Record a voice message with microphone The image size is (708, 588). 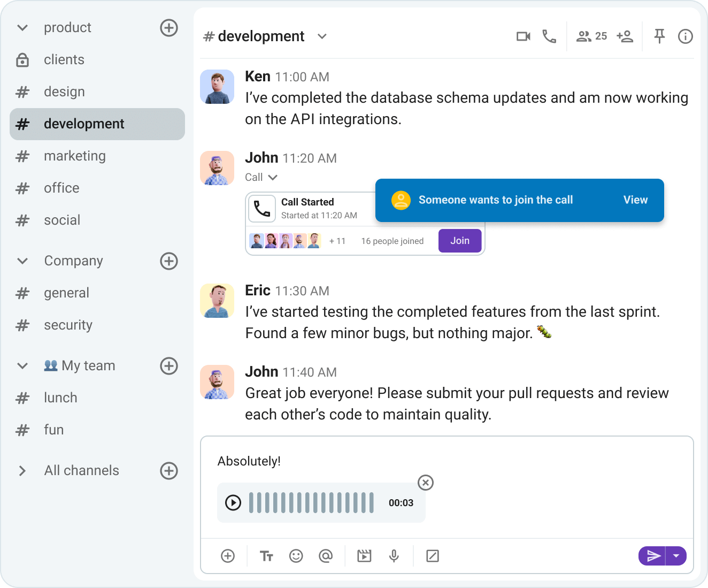coord(394,556)
